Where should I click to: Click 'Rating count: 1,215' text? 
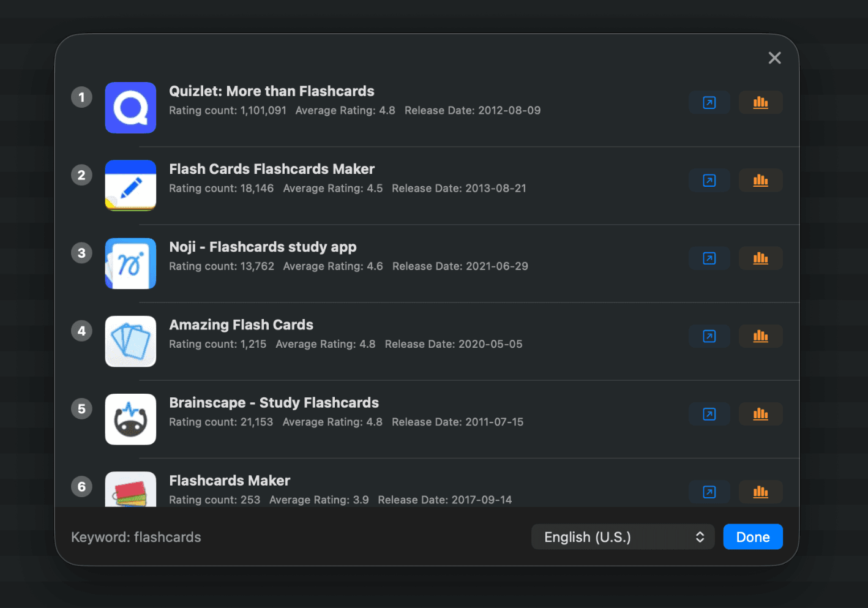coord(218,344)
